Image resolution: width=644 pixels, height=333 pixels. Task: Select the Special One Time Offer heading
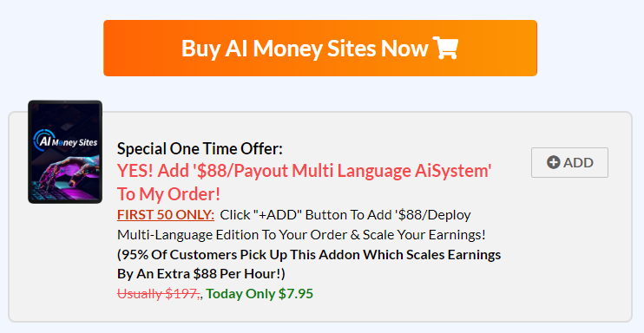point(200,148)
